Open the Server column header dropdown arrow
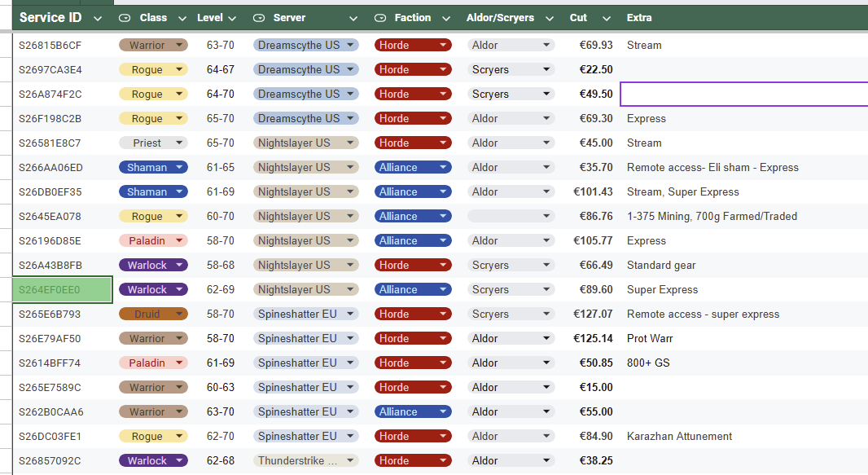The image size is (868, 475). [x=353, y=18]
